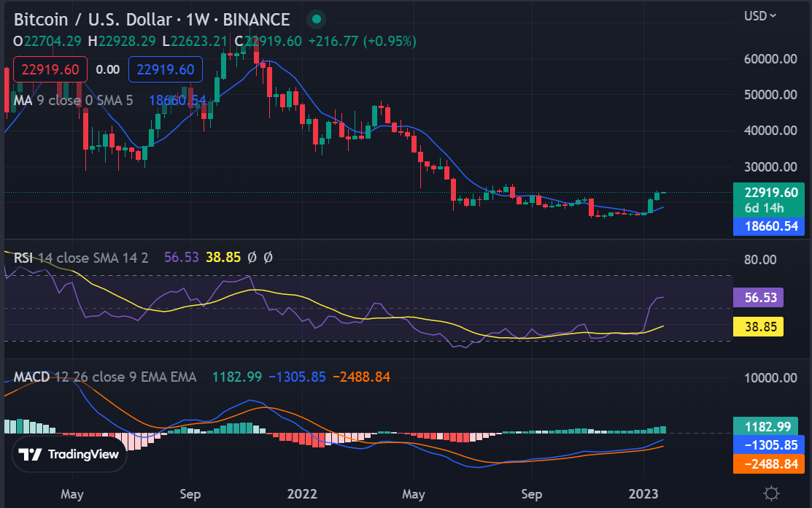
Task: Click the blue 18660.54 MA axis label
Action: tap(769, 226)
